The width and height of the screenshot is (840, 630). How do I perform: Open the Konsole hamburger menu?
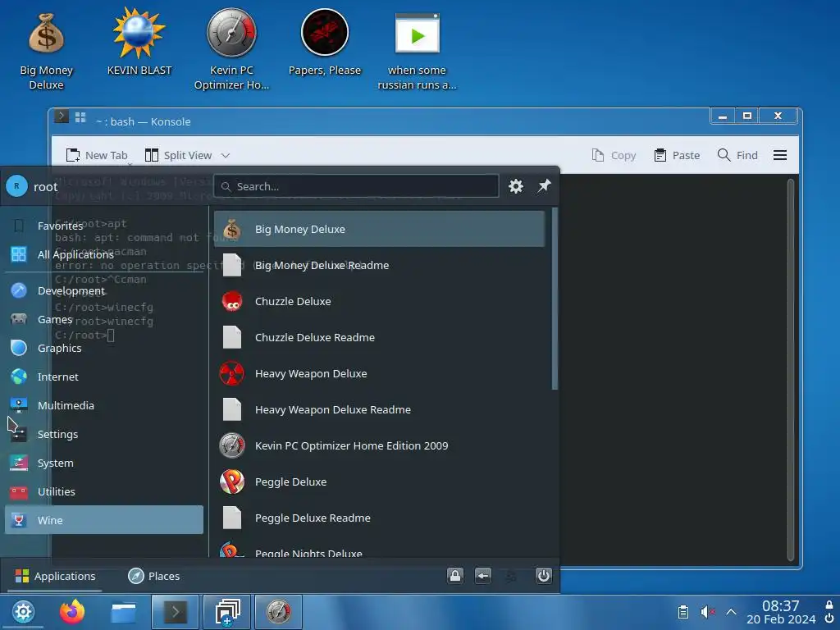(780, 155)
